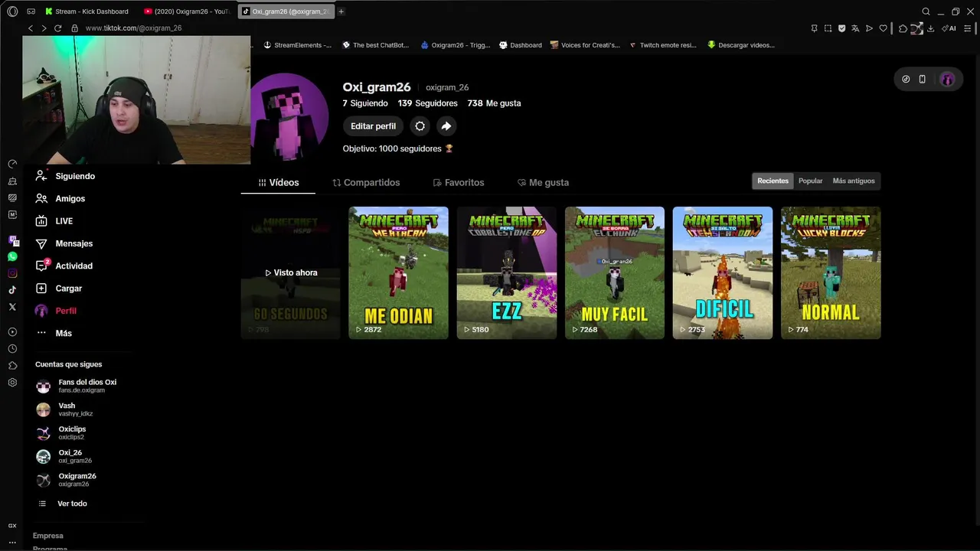The width and height of the screenshot is (980, 551).
Task: Take a snapshot with the capture icon
Action: [828, 28]
